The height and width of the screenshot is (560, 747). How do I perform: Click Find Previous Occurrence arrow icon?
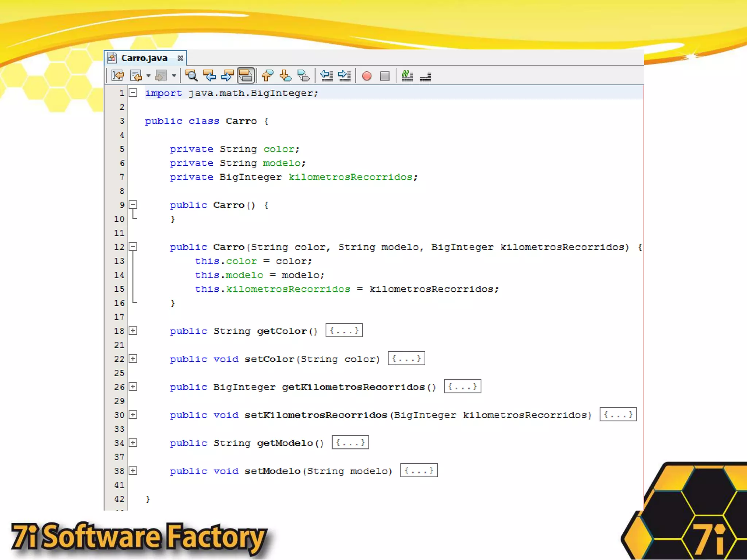pyautogui.click(x=209, y=76)
